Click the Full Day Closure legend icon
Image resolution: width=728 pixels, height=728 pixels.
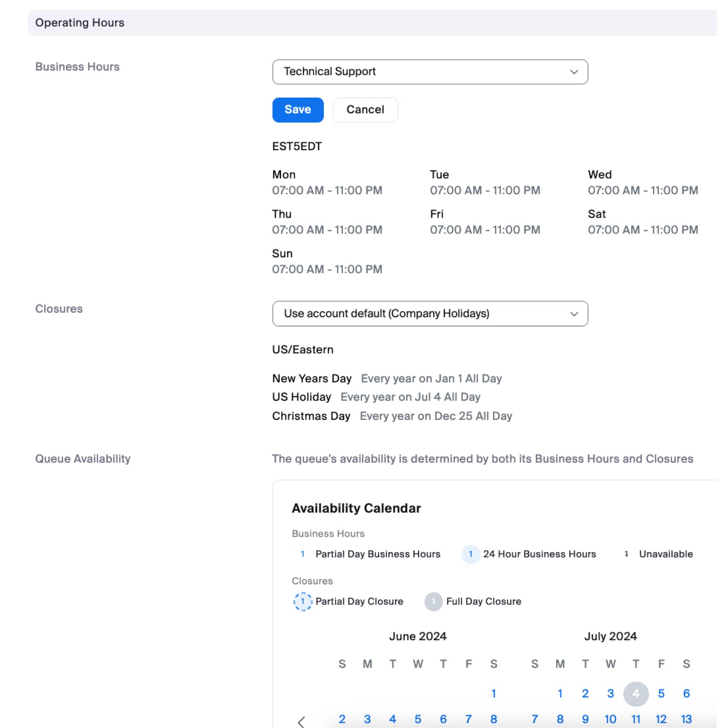click(433, 601)
